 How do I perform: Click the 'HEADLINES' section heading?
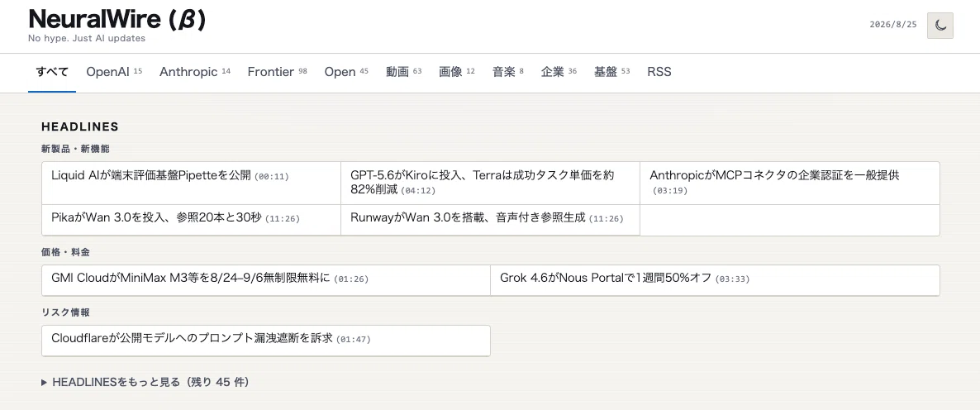point(80,126)
